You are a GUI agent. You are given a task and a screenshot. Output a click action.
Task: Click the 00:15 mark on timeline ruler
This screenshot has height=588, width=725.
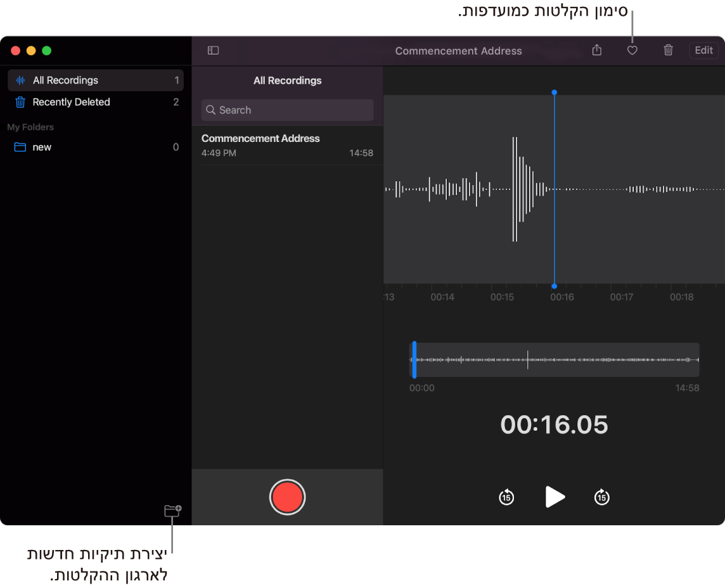[x=502, y=297]
